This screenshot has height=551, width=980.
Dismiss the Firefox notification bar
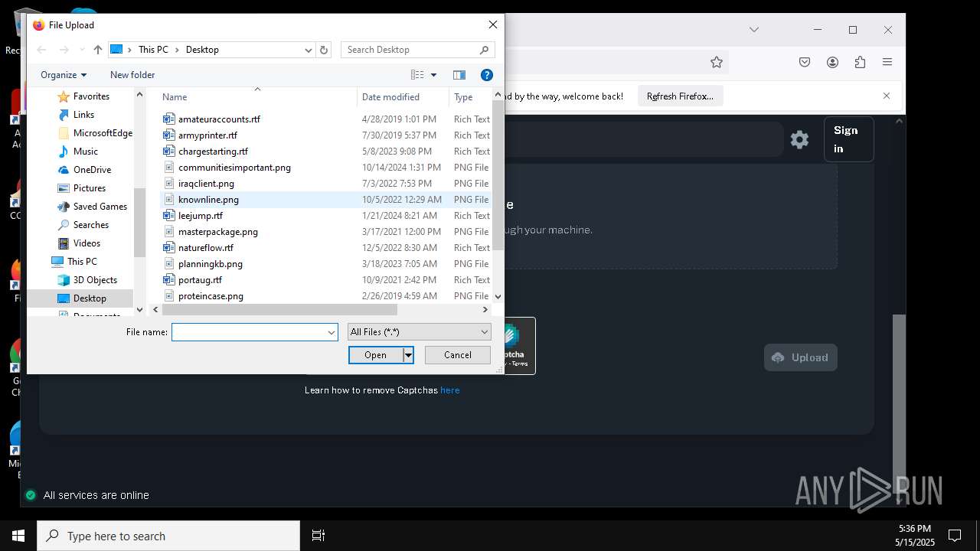click(887, 96)
